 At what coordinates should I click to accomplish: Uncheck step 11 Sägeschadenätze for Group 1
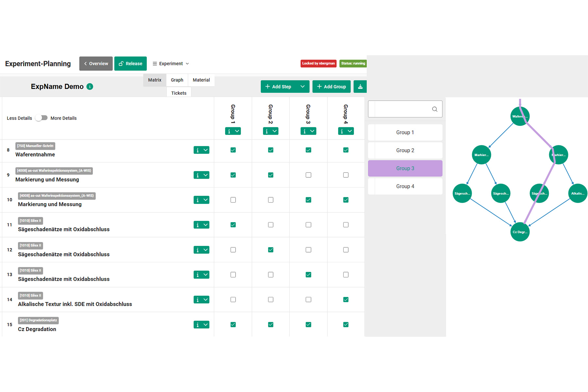[x=233, y=225]
